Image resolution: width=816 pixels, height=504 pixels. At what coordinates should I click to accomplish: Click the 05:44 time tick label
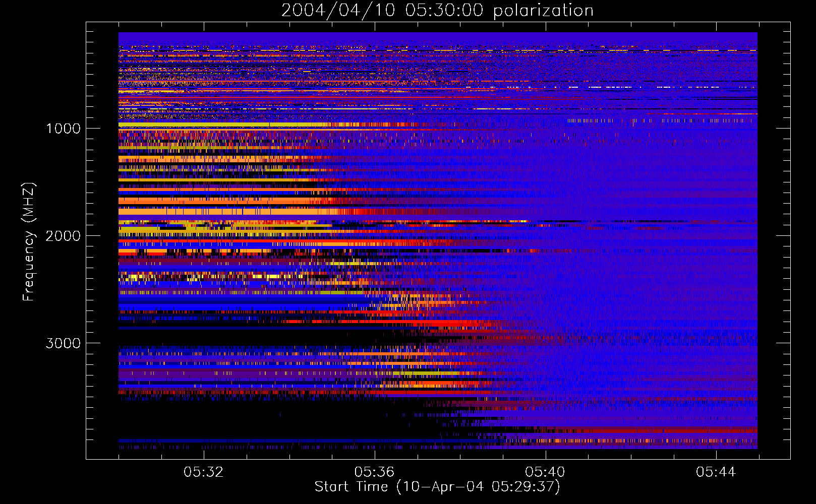pyautogui.click(x=716, y=472)
